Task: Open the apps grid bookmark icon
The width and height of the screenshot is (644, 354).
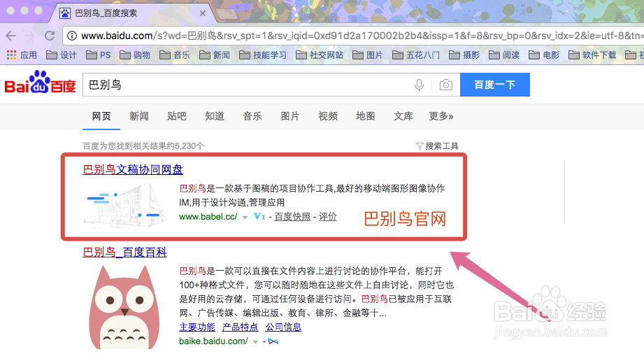Action: 11,55
